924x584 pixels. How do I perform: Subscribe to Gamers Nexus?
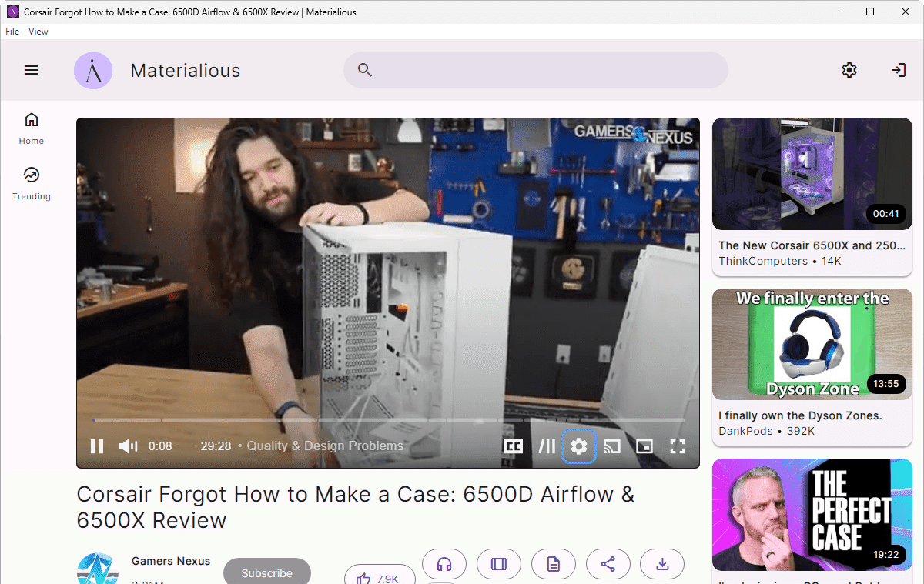click(x=267, y=572)
